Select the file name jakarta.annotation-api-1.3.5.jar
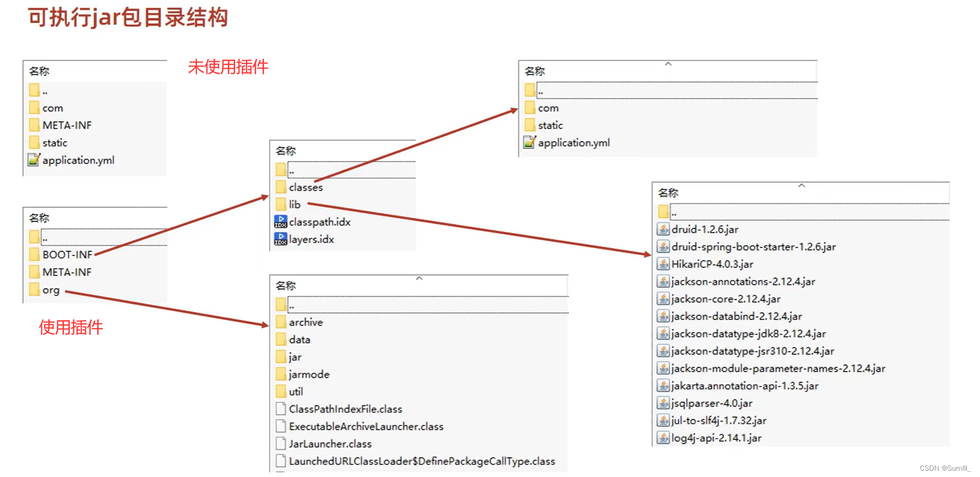Viewport: 980px width, 477px height. tap(745, 385)
